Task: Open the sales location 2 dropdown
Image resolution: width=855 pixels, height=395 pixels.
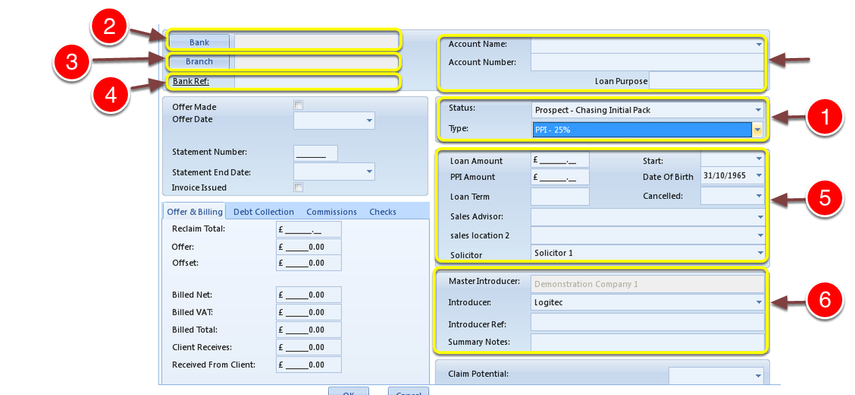Action: 760,235
